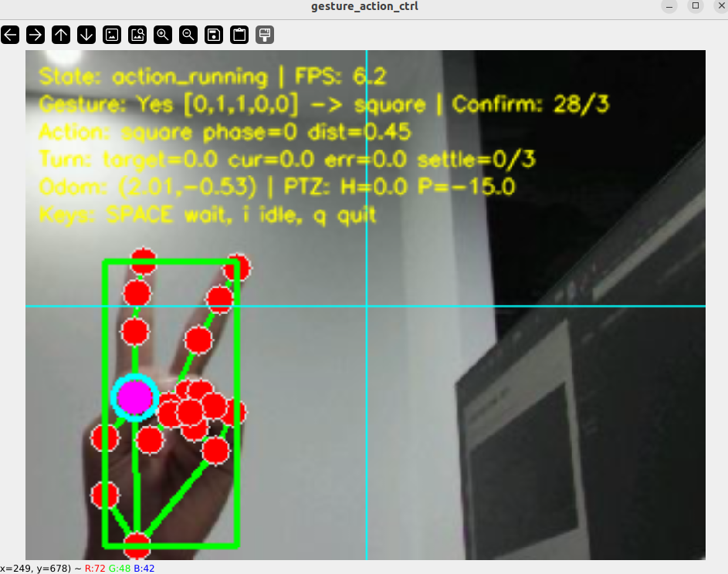Copy image to clipboard with clipboard icon

tap(239, 35)
